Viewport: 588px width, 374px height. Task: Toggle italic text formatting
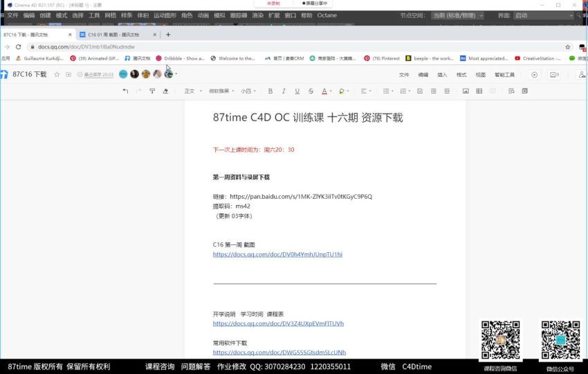[284, 91]
